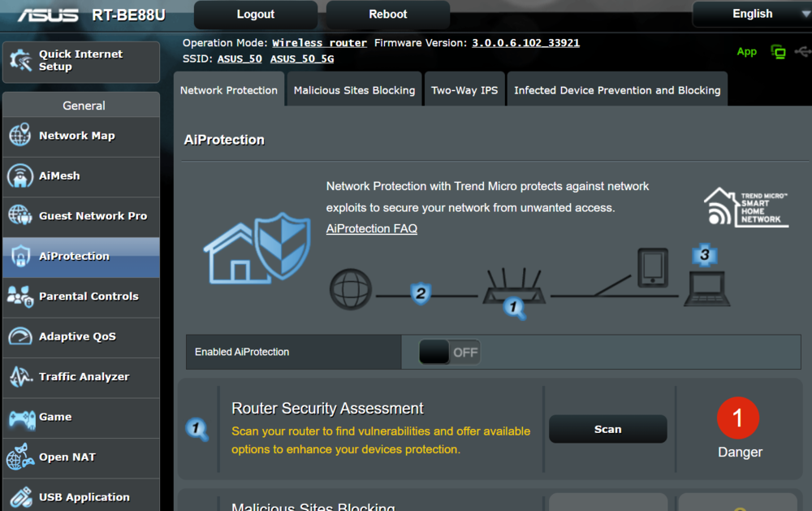This screenshot has width=812, height=511.
Task: Toggle the Enabled AiProtection switch on
Action: coord(449,353)
